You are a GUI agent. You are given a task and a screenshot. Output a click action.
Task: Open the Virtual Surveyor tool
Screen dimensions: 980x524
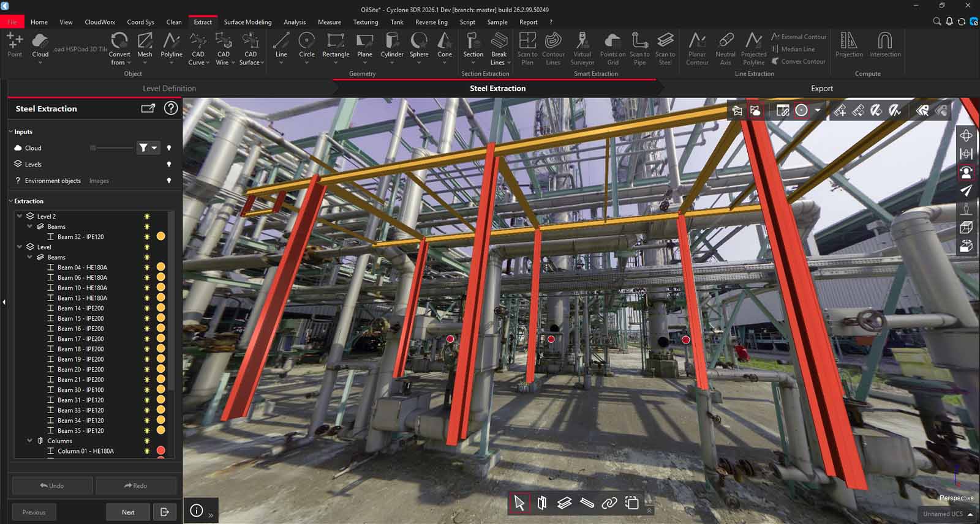582,49
